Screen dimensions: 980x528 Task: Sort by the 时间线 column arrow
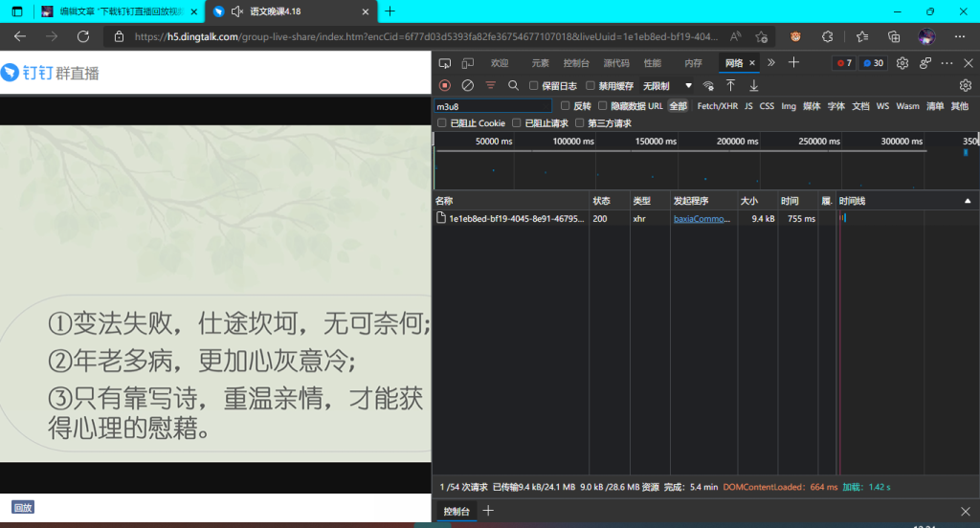click(967, 201)
